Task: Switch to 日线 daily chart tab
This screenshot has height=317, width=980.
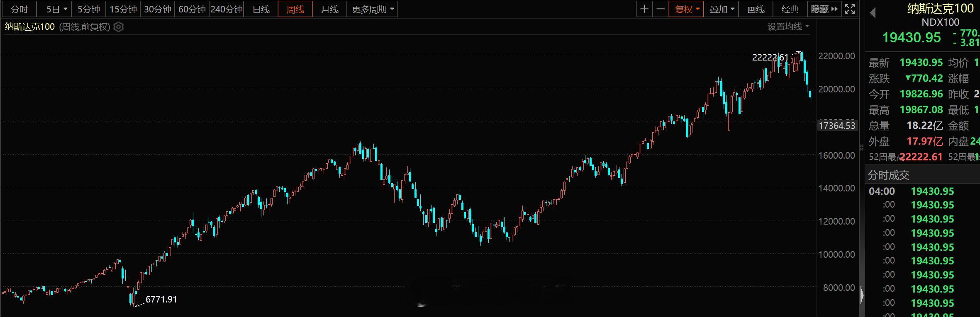Action: click(261, 9)
